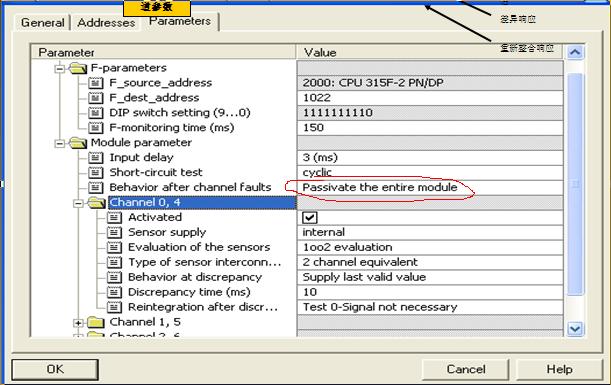This screenshot has width=611, height=385.
Task: Open the Passivate the entire module value
Action: click(x=430, y=188)
